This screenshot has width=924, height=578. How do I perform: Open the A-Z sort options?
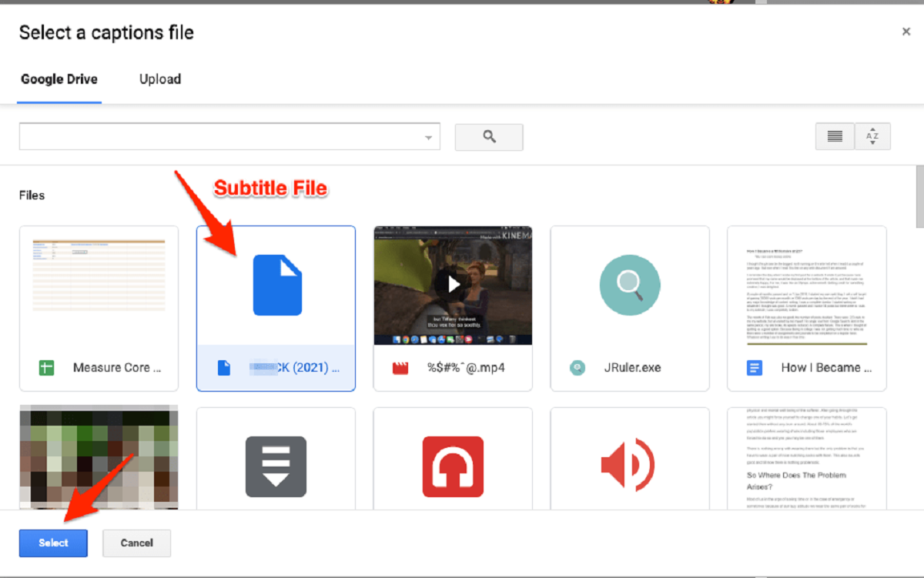[872, 137]
